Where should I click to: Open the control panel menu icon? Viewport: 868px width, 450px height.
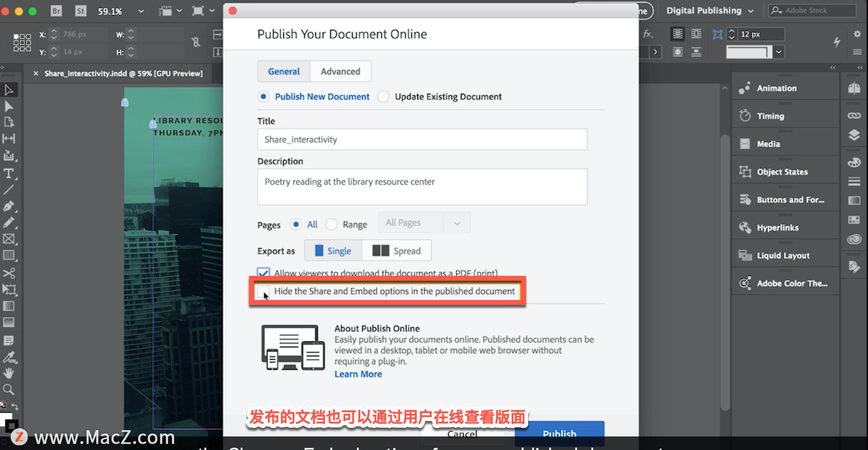point(857,52)
